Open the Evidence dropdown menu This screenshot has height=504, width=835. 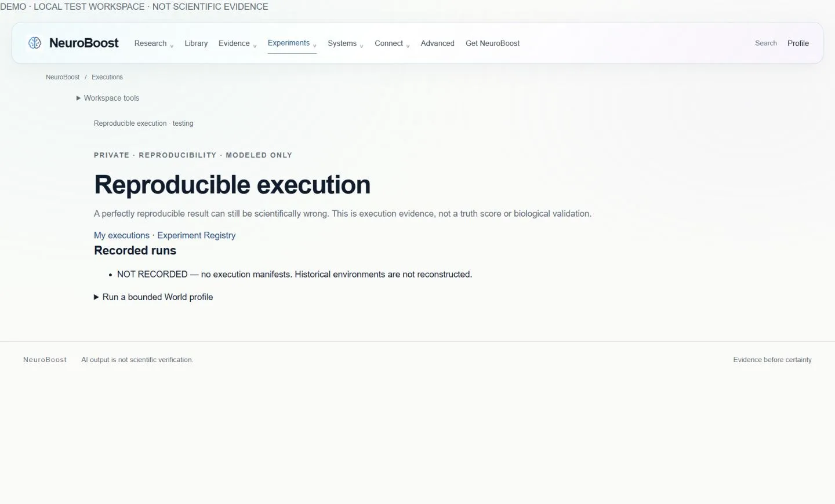(x=237, y=43)
